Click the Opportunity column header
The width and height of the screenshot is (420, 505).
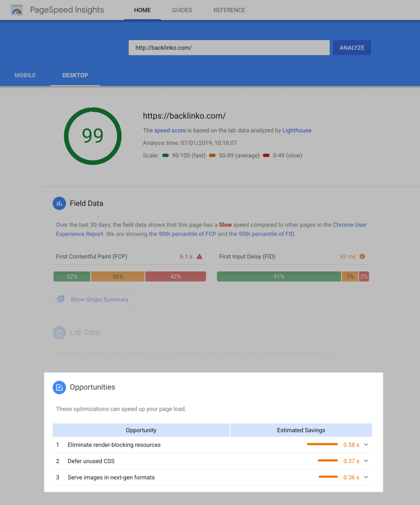tap(141, 430)
